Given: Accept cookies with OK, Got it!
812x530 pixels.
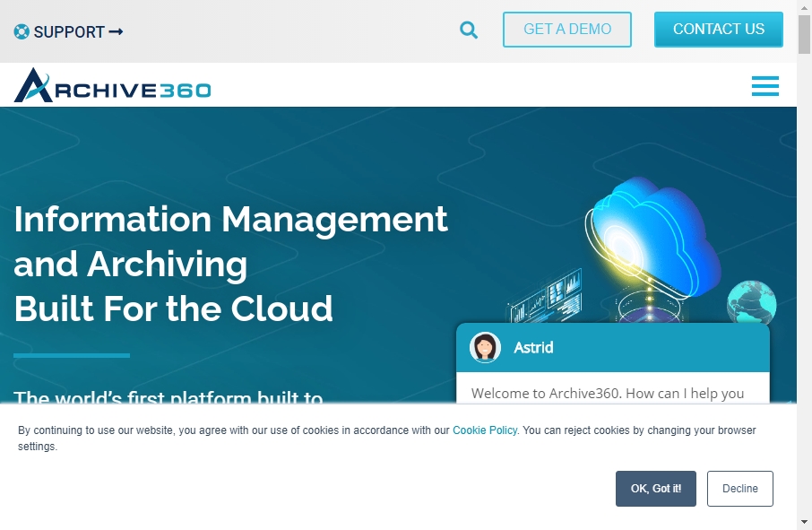Looking at the screenshot, I should pyautogui.click(x=655, y=489).
